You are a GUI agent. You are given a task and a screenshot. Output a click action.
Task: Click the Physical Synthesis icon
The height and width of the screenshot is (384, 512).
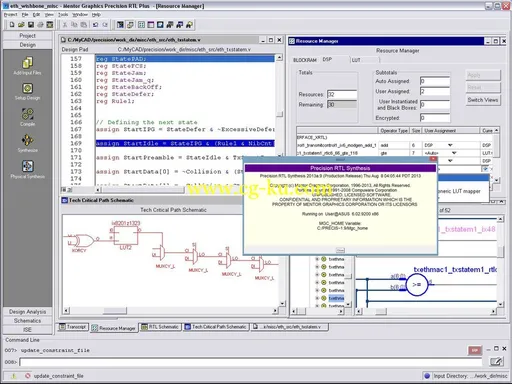tap(27, 166)
